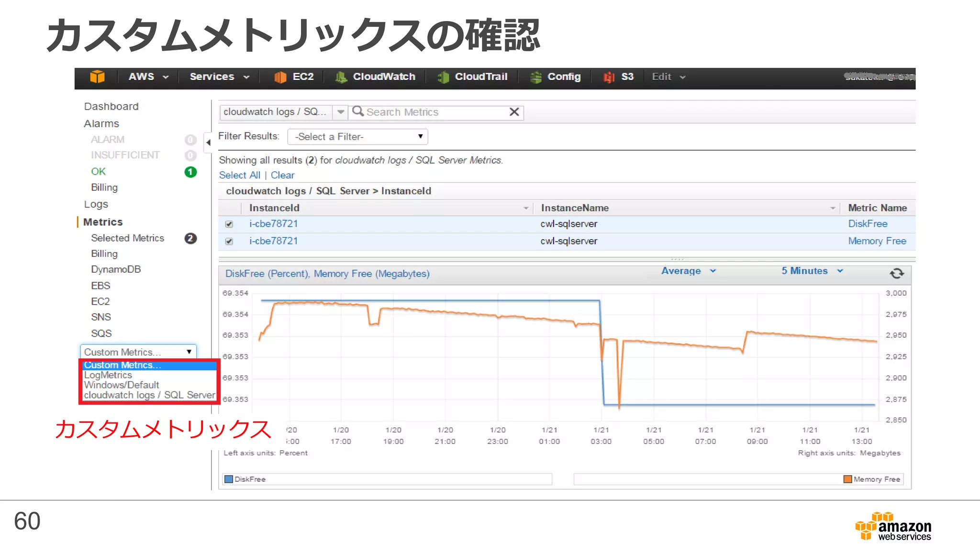Choose Windows/Default from Custom Metrics list
The width and height of the screenshot is (980, 551).
pos(122,385)
